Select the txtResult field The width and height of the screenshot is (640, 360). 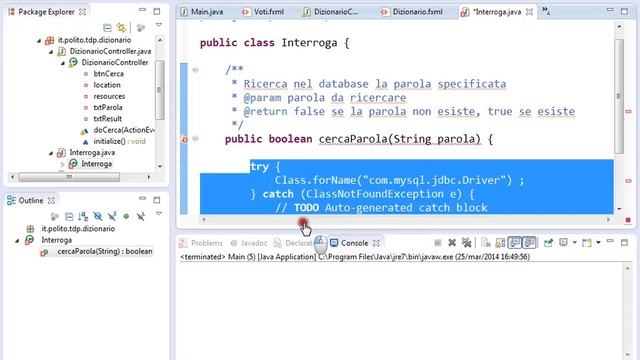[x=107, y=119]
